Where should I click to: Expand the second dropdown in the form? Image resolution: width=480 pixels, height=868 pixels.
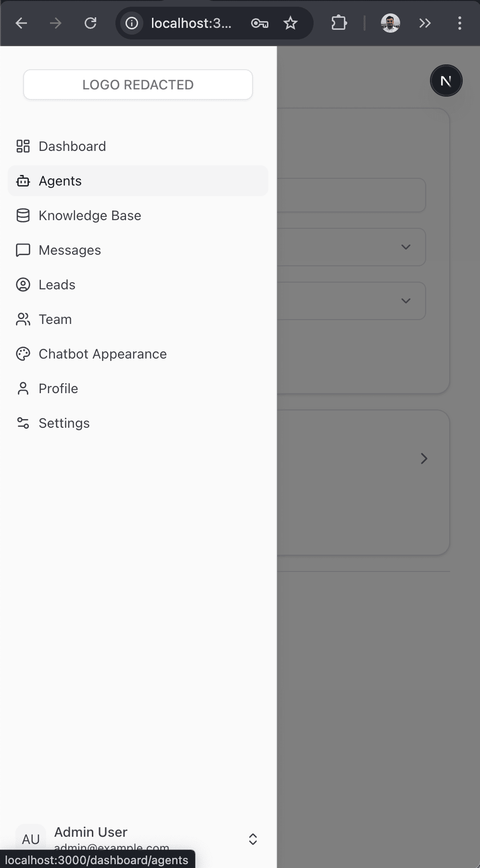(405, 301)
